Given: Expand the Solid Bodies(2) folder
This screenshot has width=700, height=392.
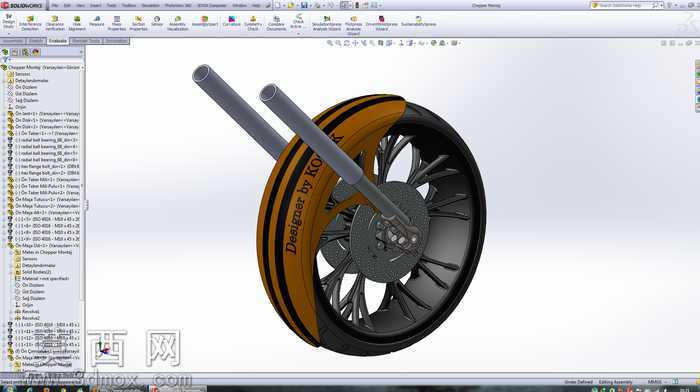Looking at the screenshot, I should point(11,272).
